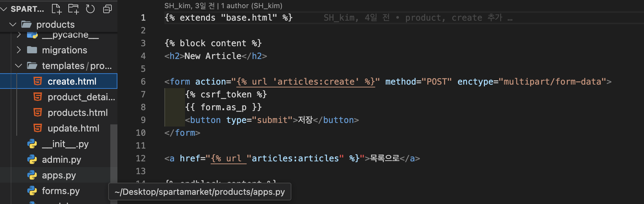
Task: Open apps.py file
Action: [59, 175]
